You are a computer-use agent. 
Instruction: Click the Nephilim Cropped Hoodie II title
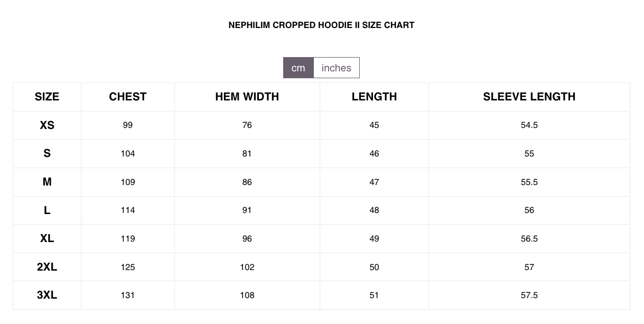point(321,25)
